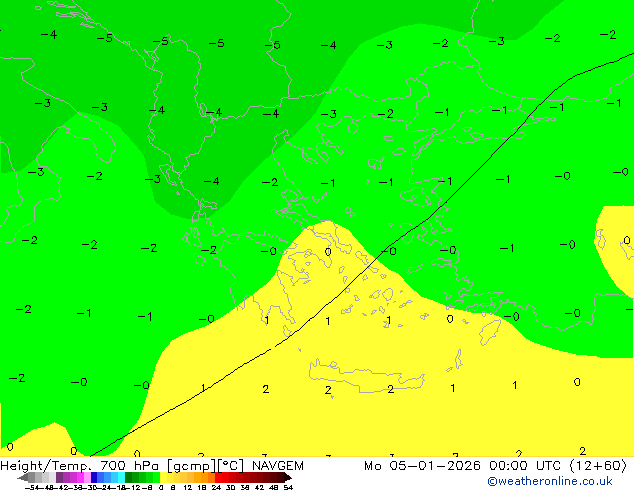The width and height of the screenshot is (634, 490).
Task: Click the '00:00 UTC' time label
Action: (525, 466)
